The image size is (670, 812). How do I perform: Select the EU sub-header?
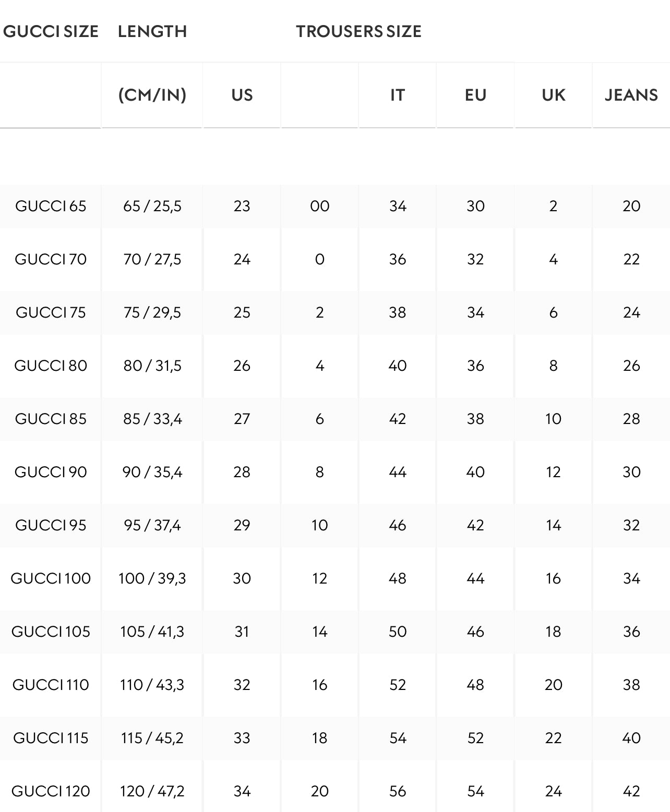click(x=475, y=95)
